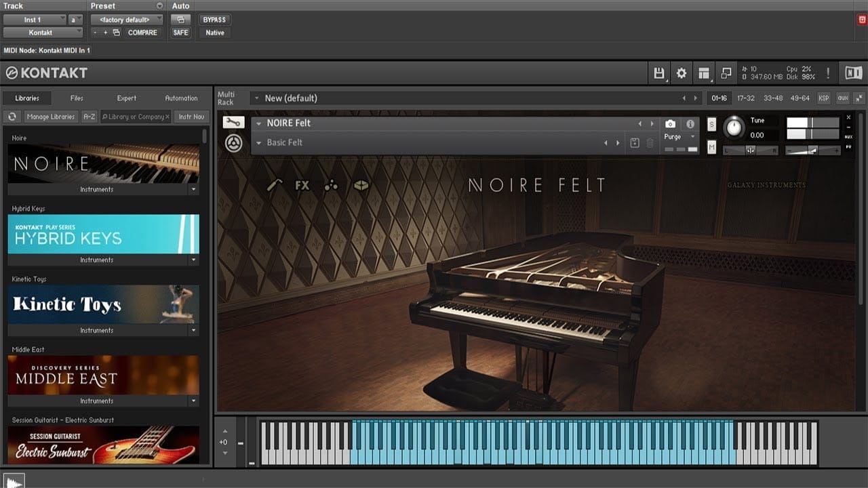Click the NOIRE Felt instrument logo icon
Viewport: 868px width, 488px height.
233,143
